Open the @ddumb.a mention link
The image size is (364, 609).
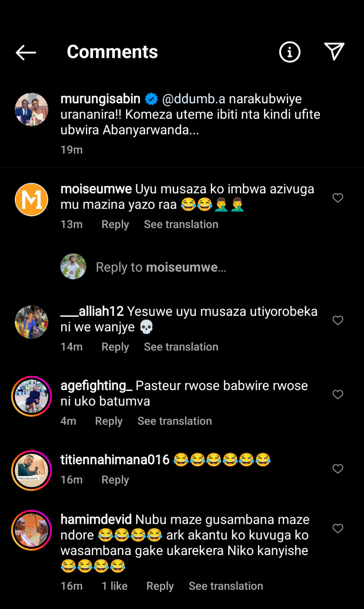(x=194, y=99)
